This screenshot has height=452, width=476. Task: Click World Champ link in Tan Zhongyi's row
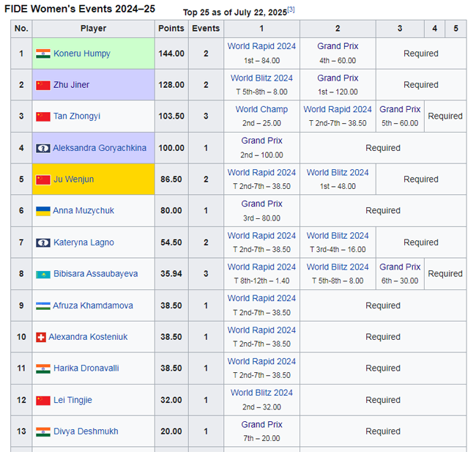tap(261, 109)
